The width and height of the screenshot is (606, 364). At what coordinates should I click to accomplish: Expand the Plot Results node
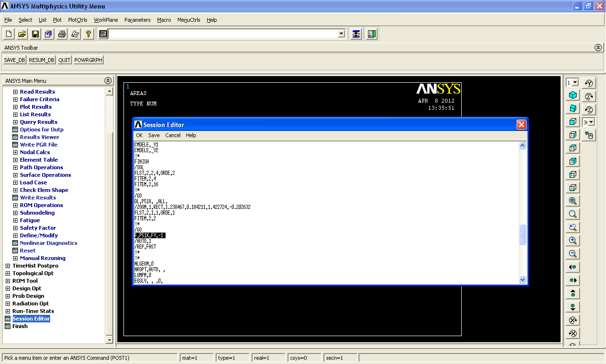[x=15, y=107]
